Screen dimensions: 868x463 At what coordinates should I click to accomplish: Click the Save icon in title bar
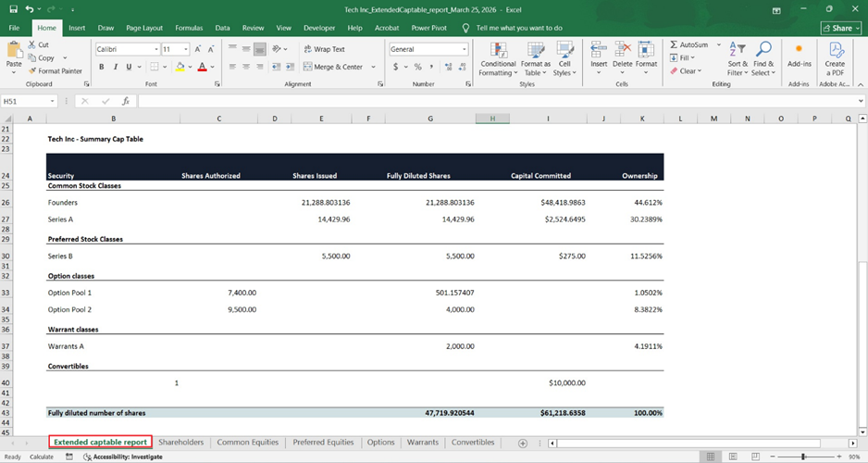13,8
